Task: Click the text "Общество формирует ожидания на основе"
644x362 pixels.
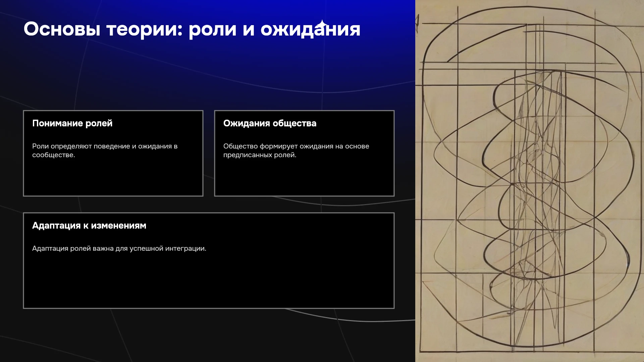Action: point(296,146)
